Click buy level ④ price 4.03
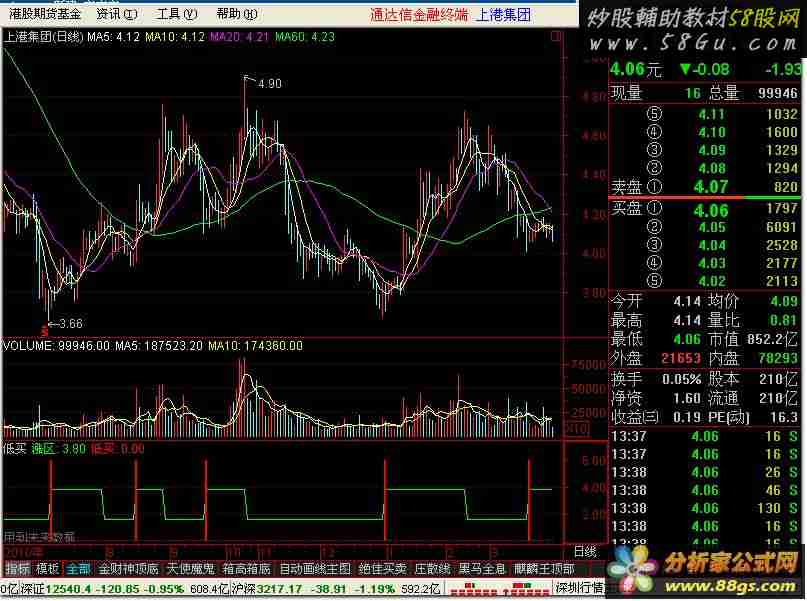The height and width of the screenshot is (601, 807). (x=712, y=263)
